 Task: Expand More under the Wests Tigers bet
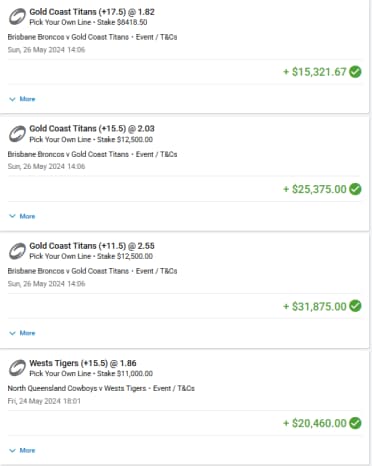(x=22, y=450)
